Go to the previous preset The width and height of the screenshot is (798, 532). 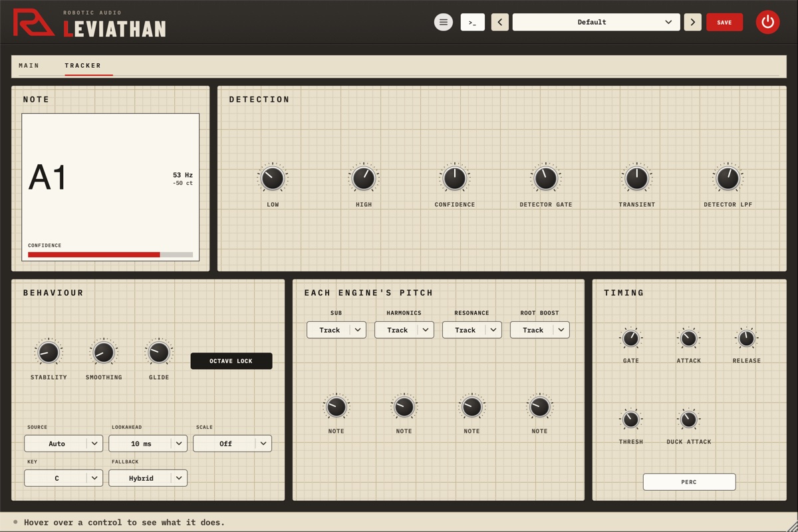pos(500,22)
